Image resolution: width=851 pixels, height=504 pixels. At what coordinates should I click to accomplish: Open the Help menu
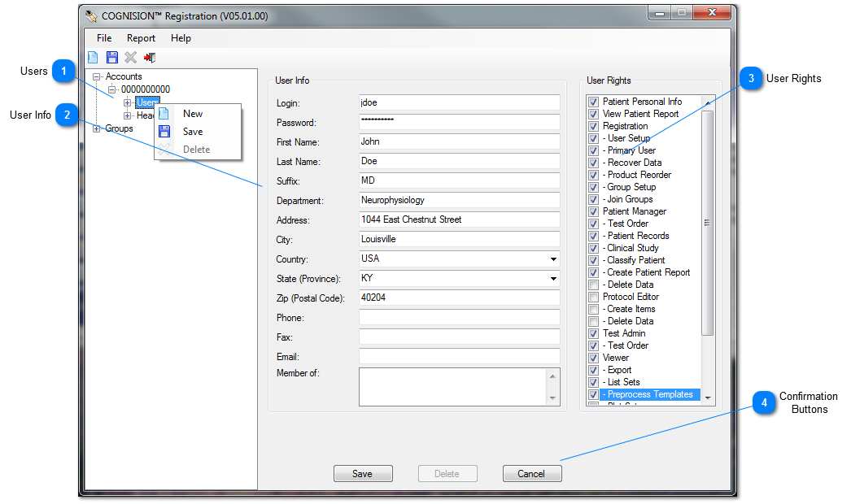click(181, 38)
